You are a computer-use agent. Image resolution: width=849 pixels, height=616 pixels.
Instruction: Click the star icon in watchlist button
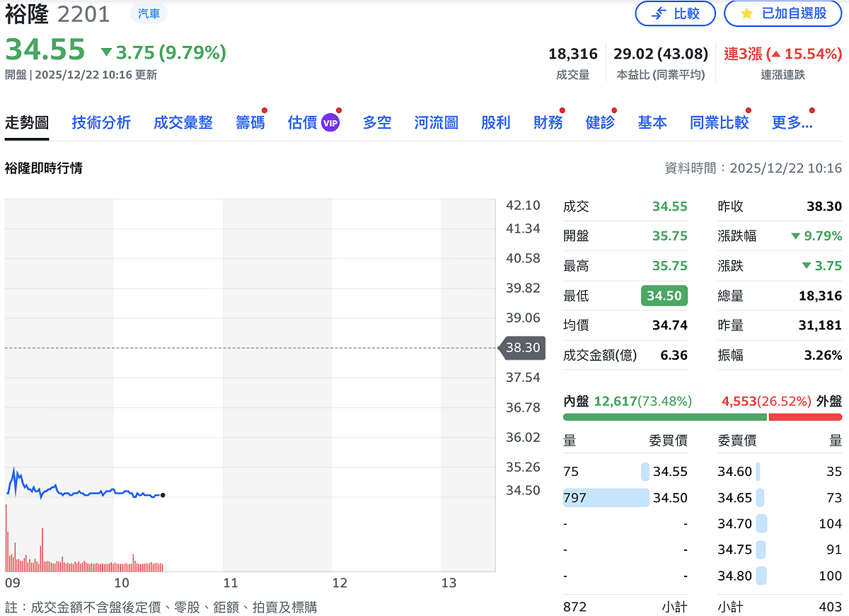pos(746,13)
